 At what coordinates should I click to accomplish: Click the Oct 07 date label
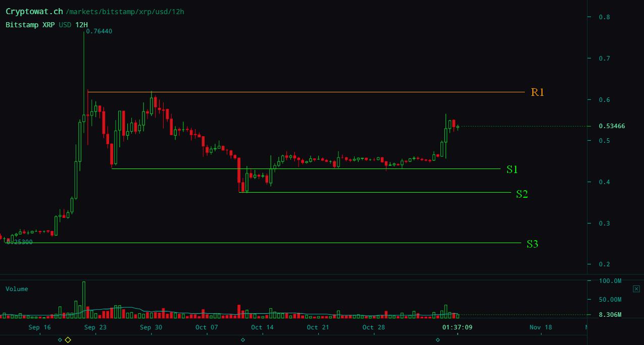tap(207, 327)
